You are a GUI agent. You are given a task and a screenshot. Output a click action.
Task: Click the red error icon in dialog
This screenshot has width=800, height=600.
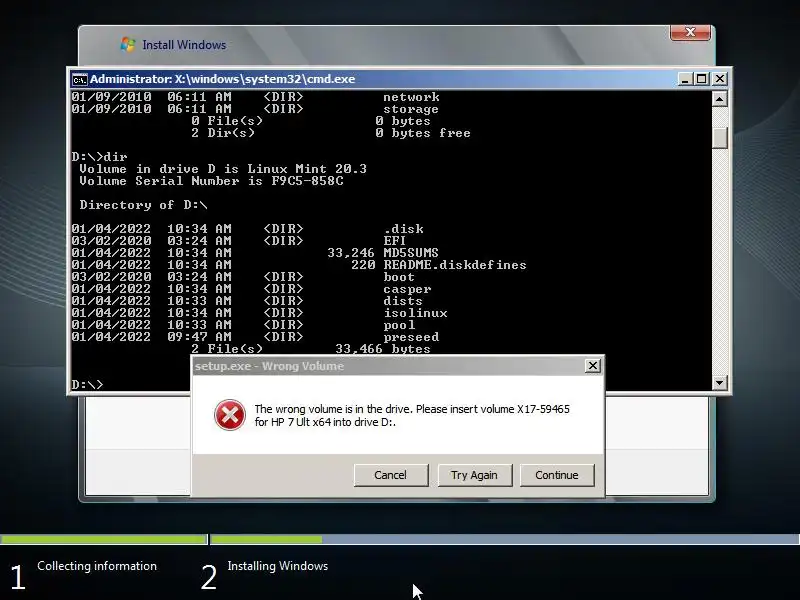230,415
